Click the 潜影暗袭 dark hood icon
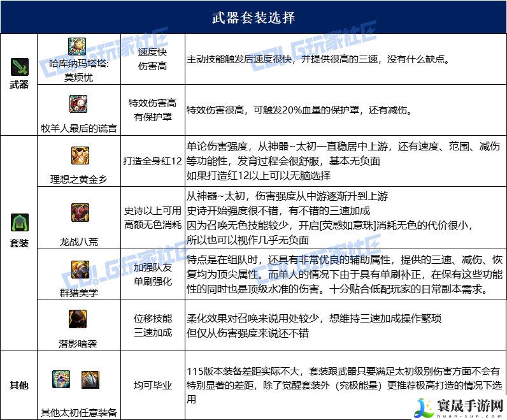This screenshot has width=507, height=420. (78, 319)
